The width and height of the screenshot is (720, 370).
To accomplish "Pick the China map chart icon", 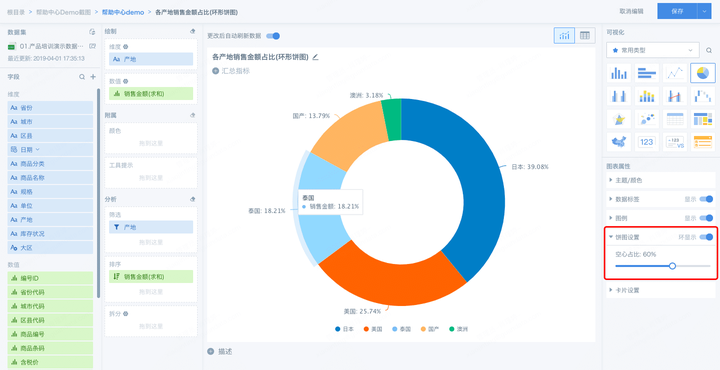I will [x=619, y=142].
